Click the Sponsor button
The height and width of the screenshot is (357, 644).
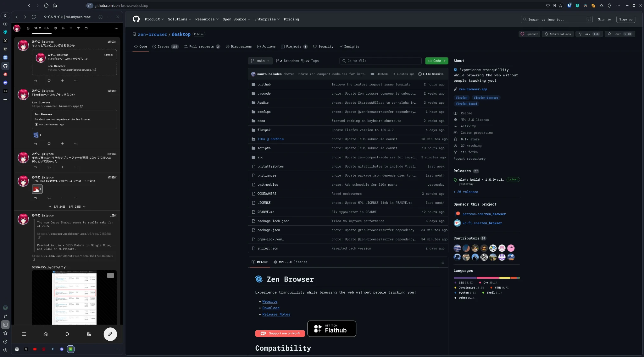pos(529,34)
